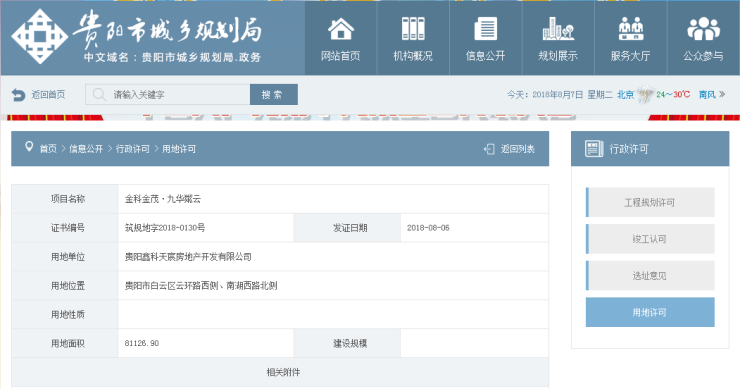This screenshot has height=389, width=740.
Task: Click the magnifier icon in search box
Action: point(99,94)
